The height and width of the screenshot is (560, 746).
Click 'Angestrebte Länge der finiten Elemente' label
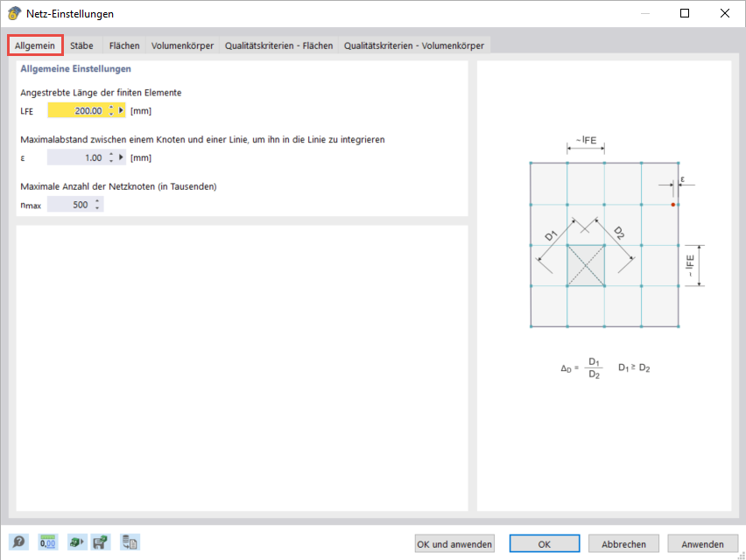[101, 93]
